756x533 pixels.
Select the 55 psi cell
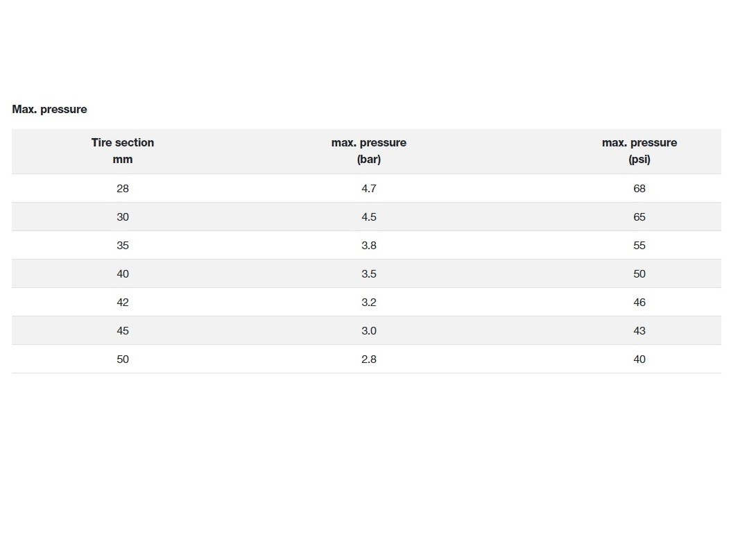click(x=639, y=245)
